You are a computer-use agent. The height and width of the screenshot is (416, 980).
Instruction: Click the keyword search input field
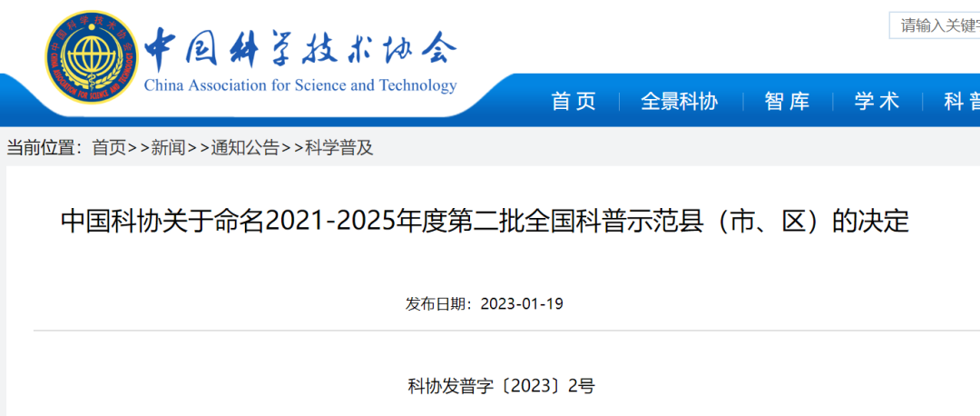(935, 25)
